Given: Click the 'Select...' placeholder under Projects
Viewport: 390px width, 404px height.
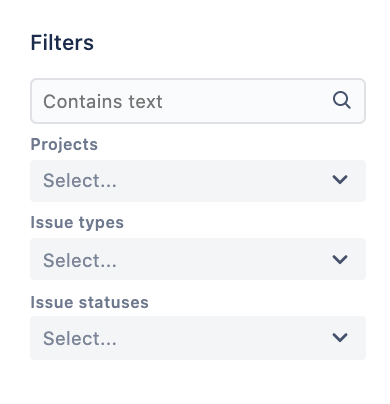Looking at the screenshot, I should tap(80, 181).
